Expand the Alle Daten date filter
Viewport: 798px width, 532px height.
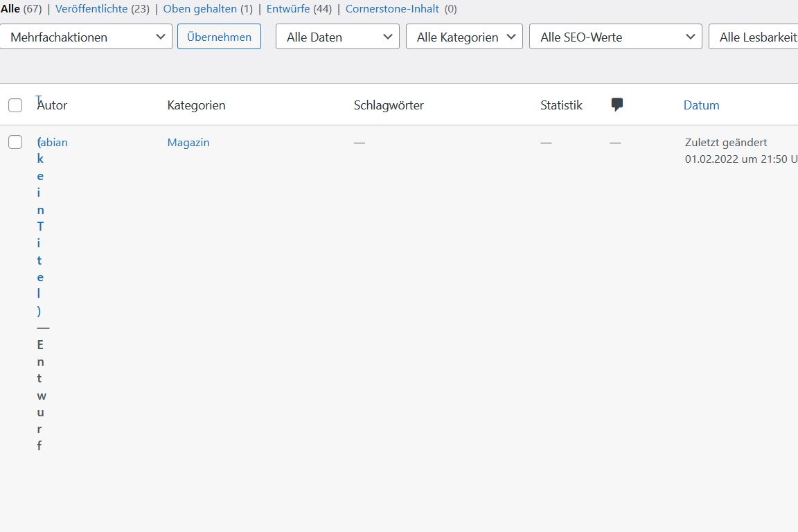click(338, 37)
